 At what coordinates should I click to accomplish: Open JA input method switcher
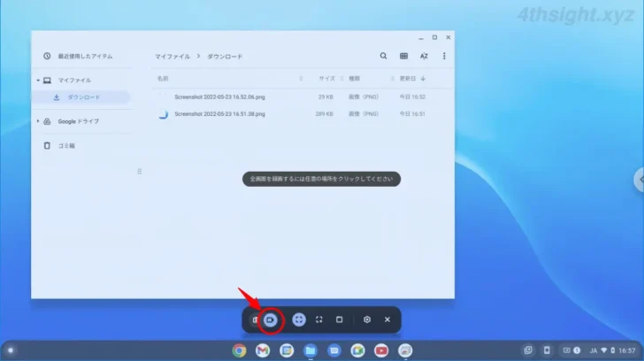[x=594, y=350]
